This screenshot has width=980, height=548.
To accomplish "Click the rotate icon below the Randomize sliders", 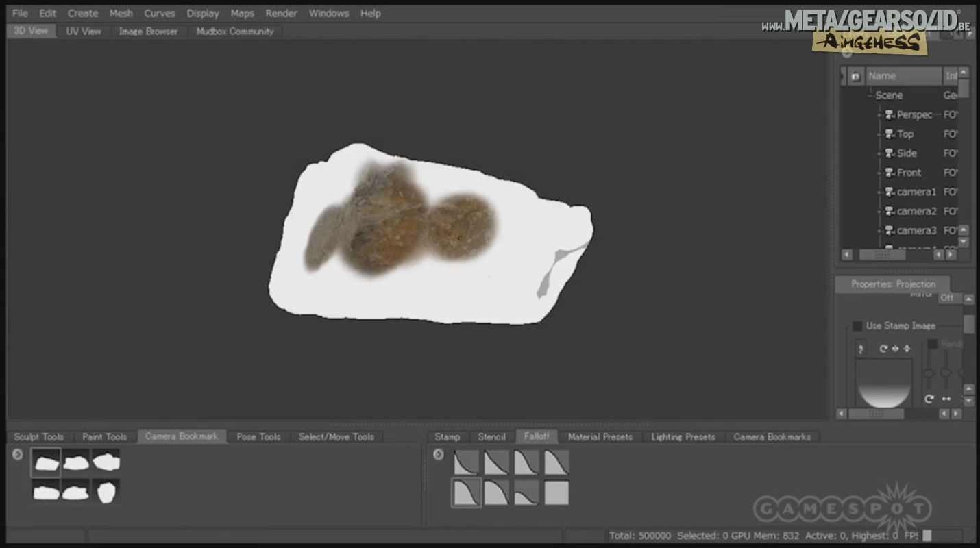I will point(929,399).
